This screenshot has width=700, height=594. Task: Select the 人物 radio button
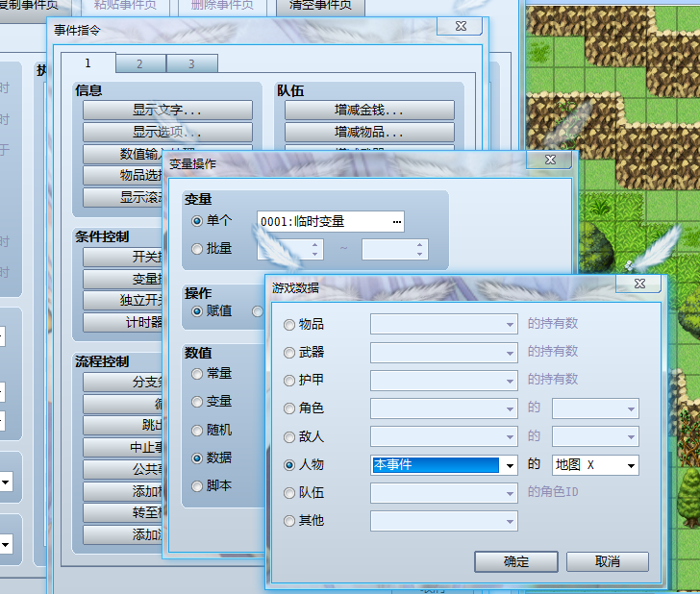[289, 465]
